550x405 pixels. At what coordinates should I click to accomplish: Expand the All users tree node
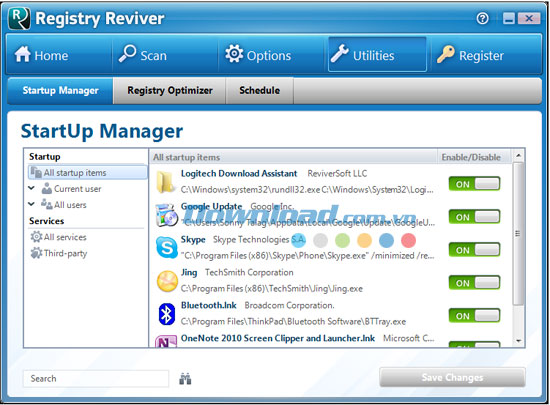32,204
